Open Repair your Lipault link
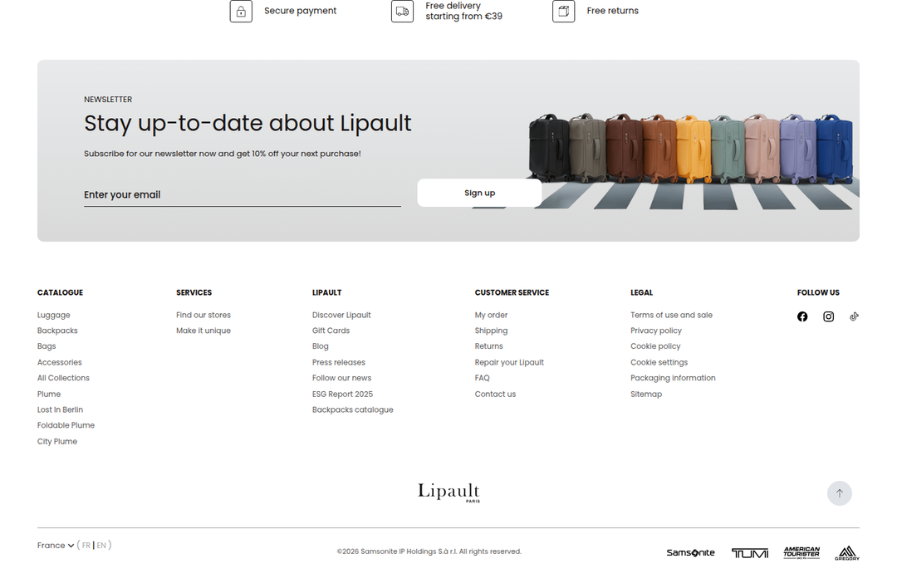 click(509, 362)
